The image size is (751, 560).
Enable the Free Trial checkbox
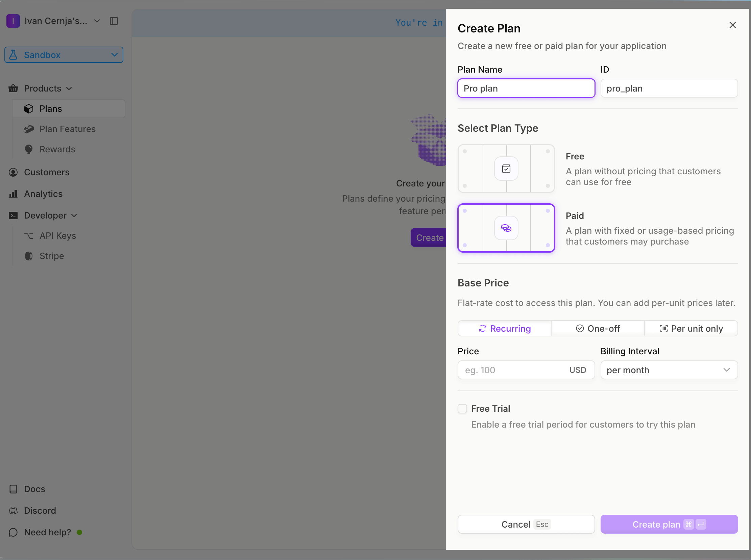(x=462, y=408)
